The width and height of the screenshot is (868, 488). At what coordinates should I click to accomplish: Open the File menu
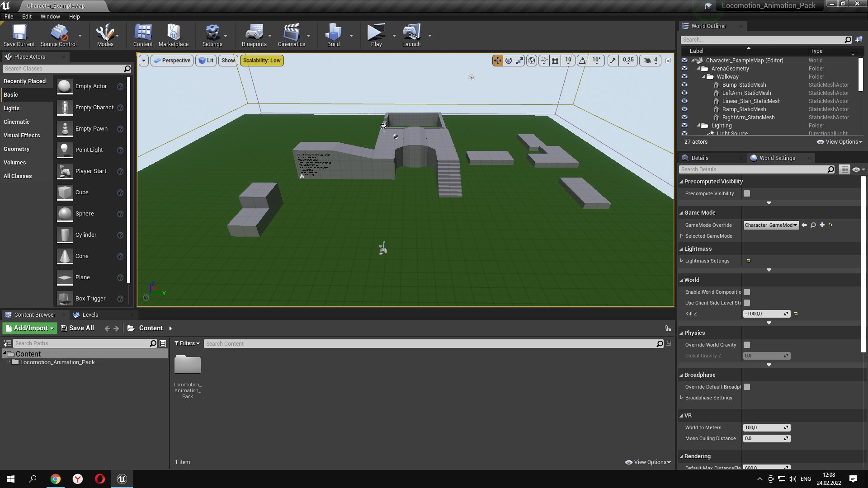(x=9, y=16)
